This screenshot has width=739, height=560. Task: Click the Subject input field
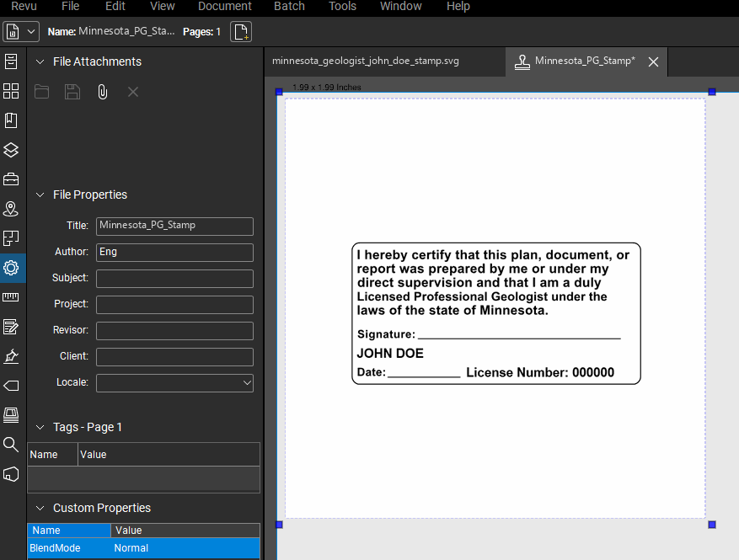click(175, 279)
